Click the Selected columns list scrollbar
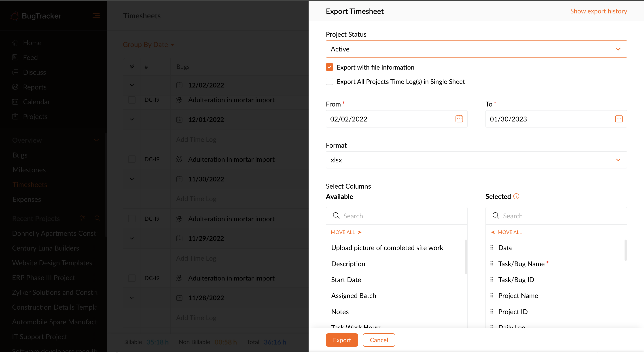Viewport: 644px width, 353px height. point(625,250)
